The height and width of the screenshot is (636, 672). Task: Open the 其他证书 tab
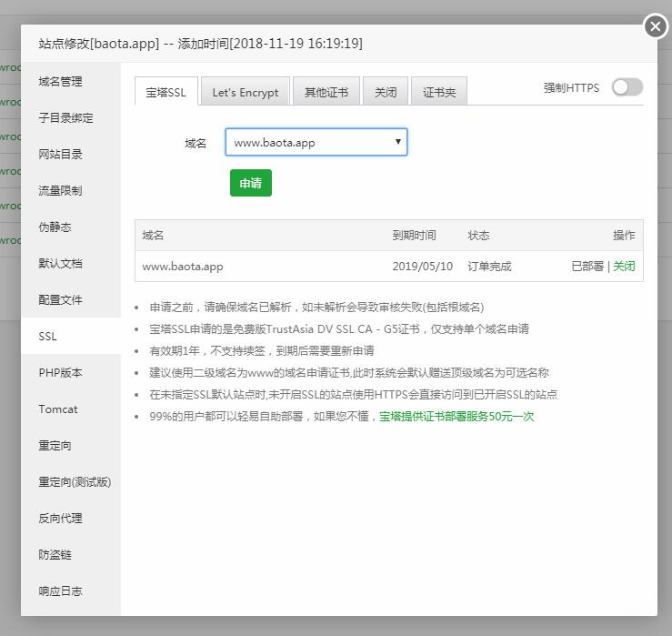coord(326,91)
